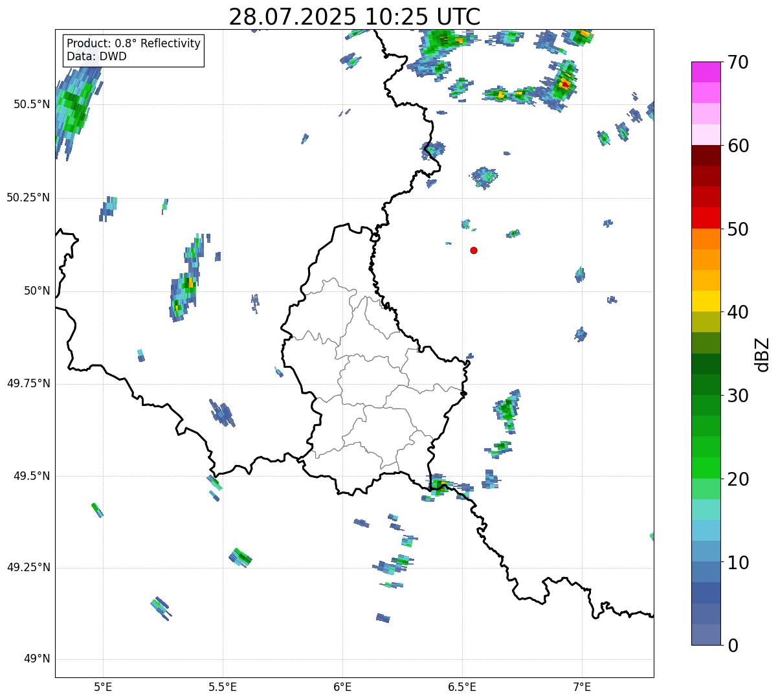Click the 6.5°E longitude label

462,686
